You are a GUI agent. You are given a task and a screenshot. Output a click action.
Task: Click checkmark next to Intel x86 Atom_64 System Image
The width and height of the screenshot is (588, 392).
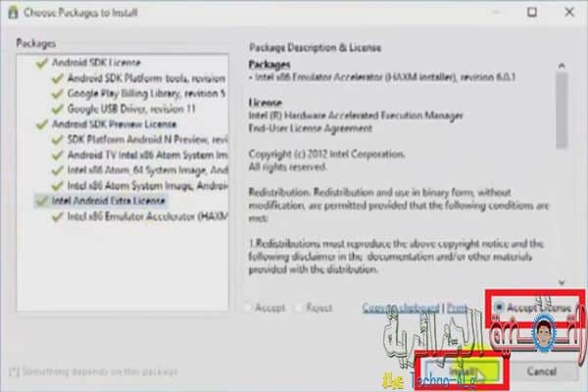coord(57,171)
